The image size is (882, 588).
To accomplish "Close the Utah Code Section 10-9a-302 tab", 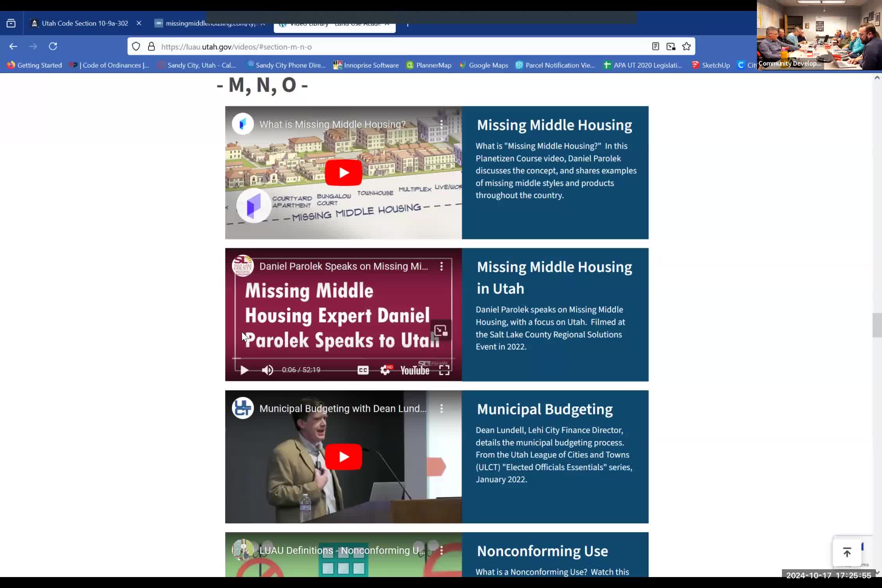I will point(139,23).
